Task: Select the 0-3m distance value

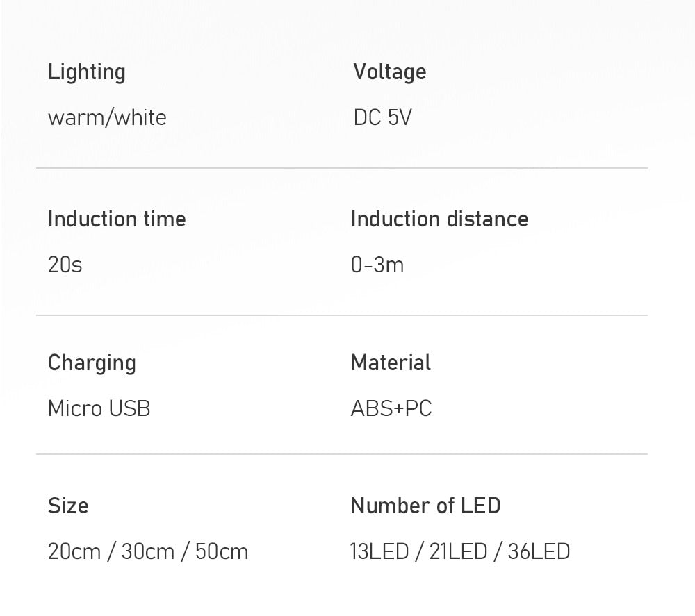Action: 377,265
